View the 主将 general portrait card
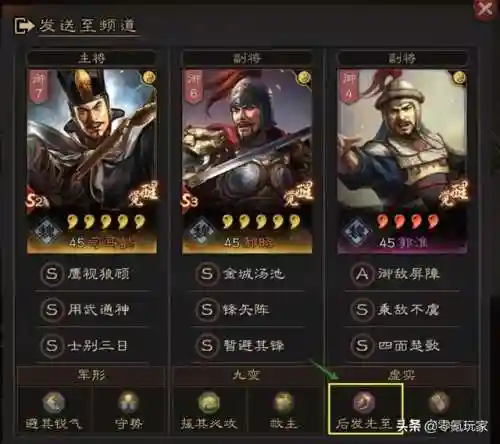500x444 pixels. (x=92, y=161)
